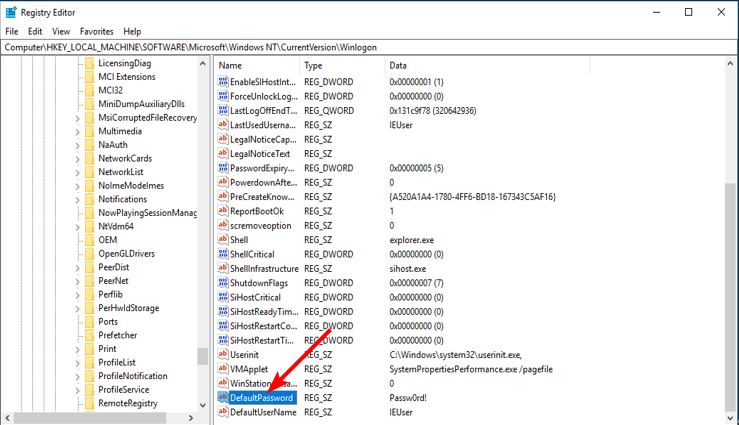Click the Passw0rd! data value
The width and height of the screenshot is (739, 425).
(x=408, y=398)
